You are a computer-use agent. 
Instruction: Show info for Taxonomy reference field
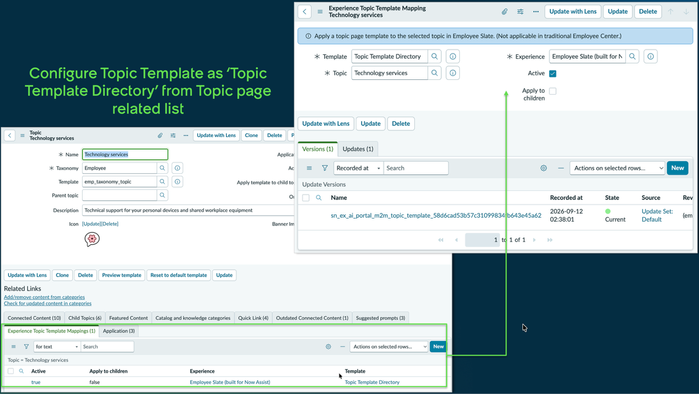pos(177,168)
